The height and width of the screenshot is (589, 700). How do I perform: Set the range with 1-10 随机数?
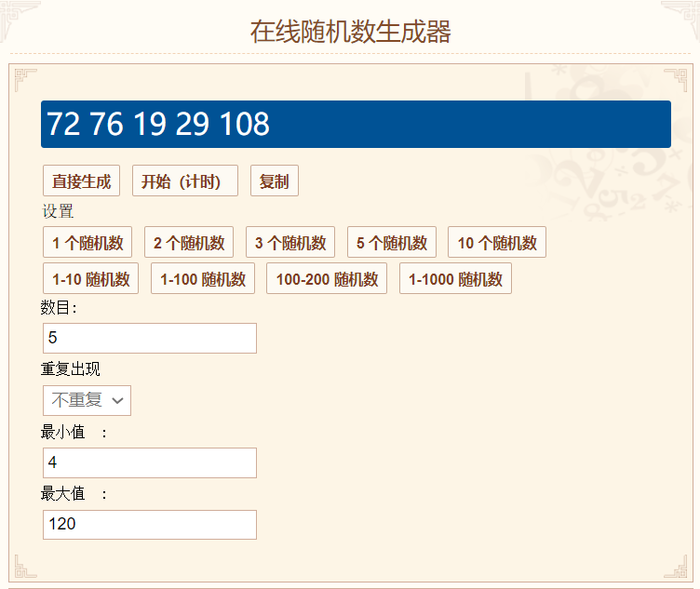tap(90, 279)
